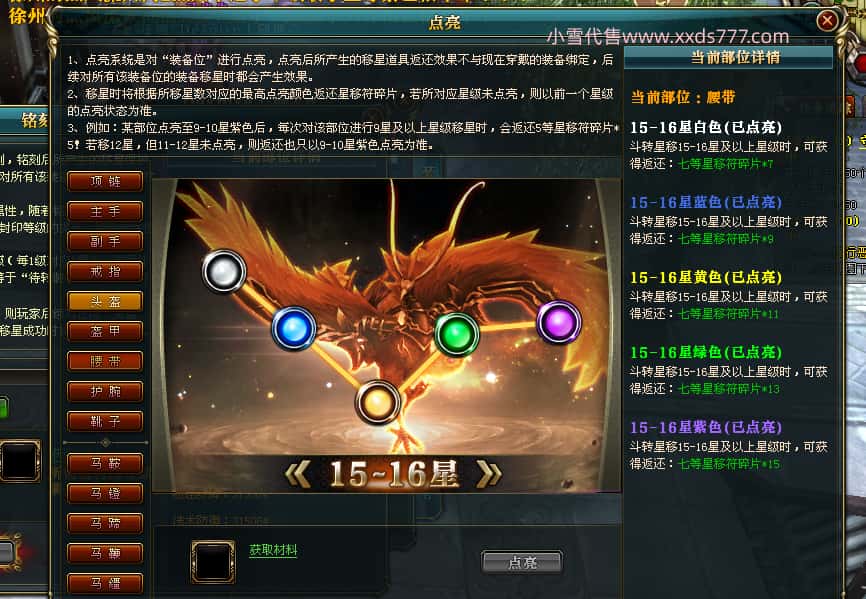Screen dimensions: 866x599
Task: Click the 点亮 button
Action: pos(522,563)
